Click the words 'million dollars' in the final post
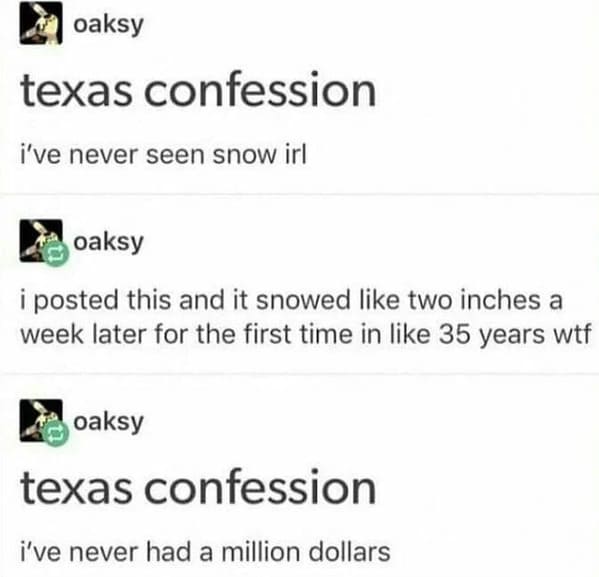Screen dimensions: 599x577 [x=306, y=553]
